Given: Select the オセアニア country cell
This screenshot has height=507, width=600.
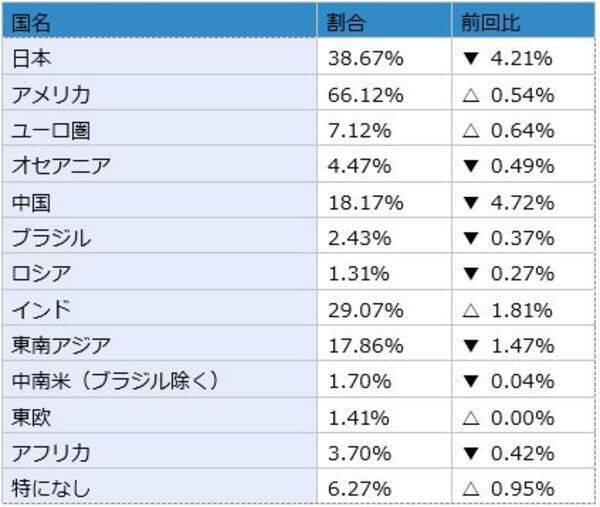Looking at the screenshot, I should click(x=60, y=167).
